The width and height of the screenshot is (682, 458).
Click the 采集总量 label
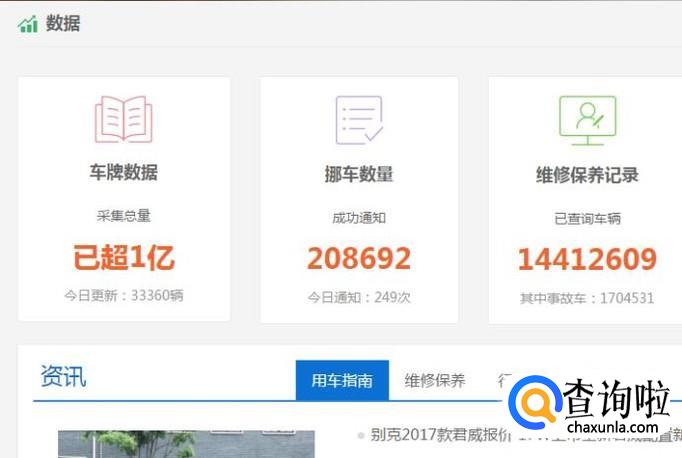[124, 216]
